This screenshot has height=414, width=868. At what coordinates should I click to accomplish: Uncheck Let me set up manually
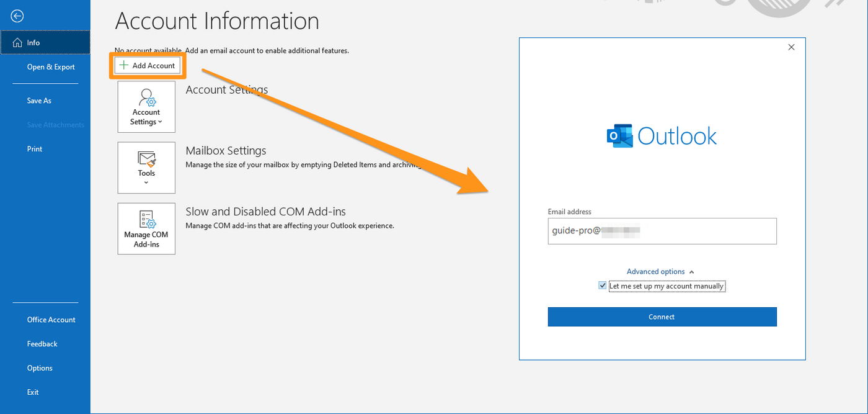pos(603,286)
